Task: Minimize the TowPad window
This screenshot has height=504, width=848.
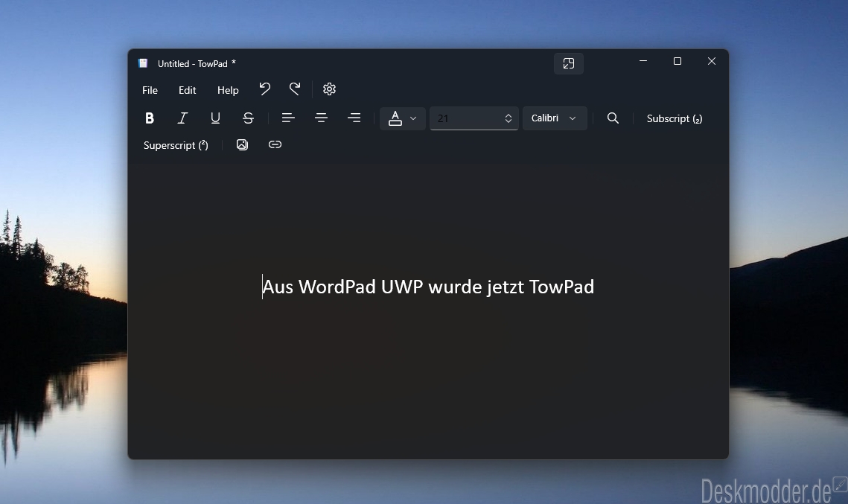Action: pos(643,61)
